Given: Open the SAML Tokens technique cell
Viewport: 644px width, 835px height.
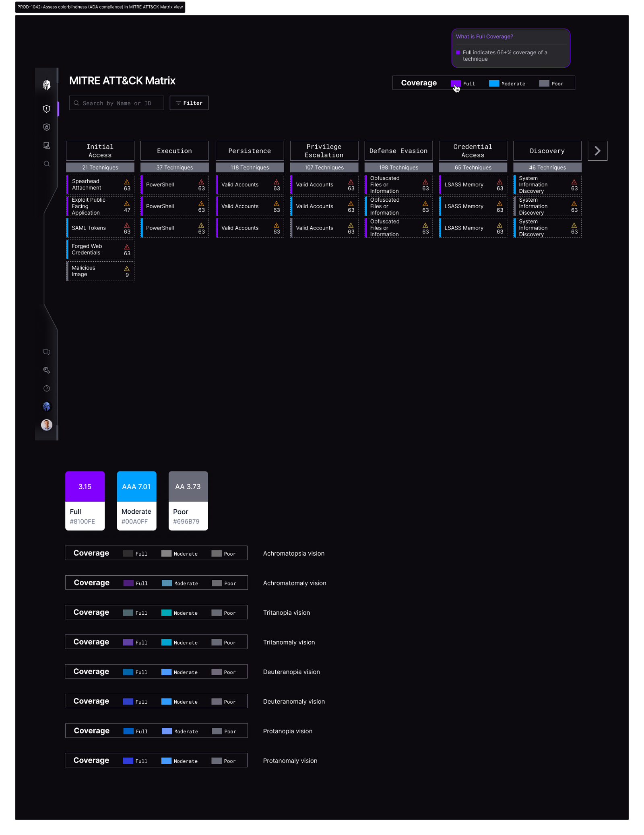Looking at the screenshot, I should (x=100, y=228).
